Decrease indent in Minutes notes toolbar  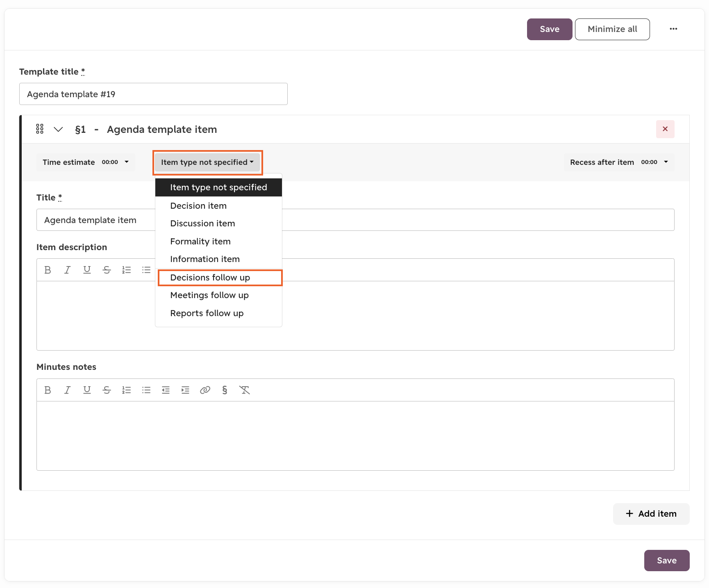point(166,390)
